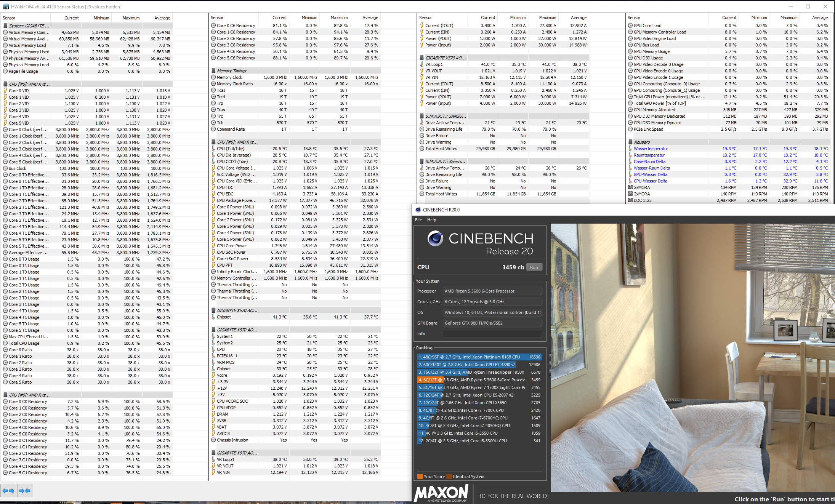Click the expand-layout arrows button
The height and width of the screenshot is (504, 835).
tap(8, 491)
